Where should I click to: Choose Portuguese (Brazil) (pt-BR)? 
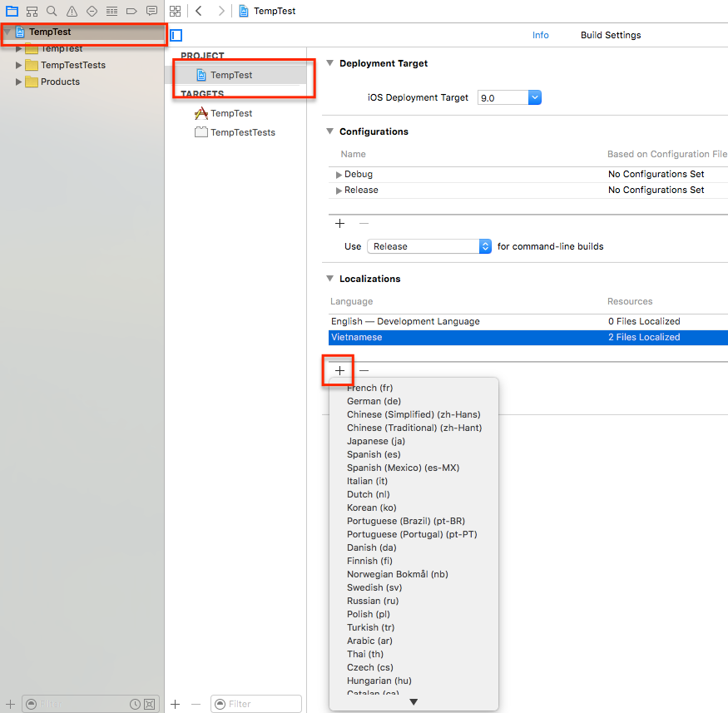[x=414, y=521]
